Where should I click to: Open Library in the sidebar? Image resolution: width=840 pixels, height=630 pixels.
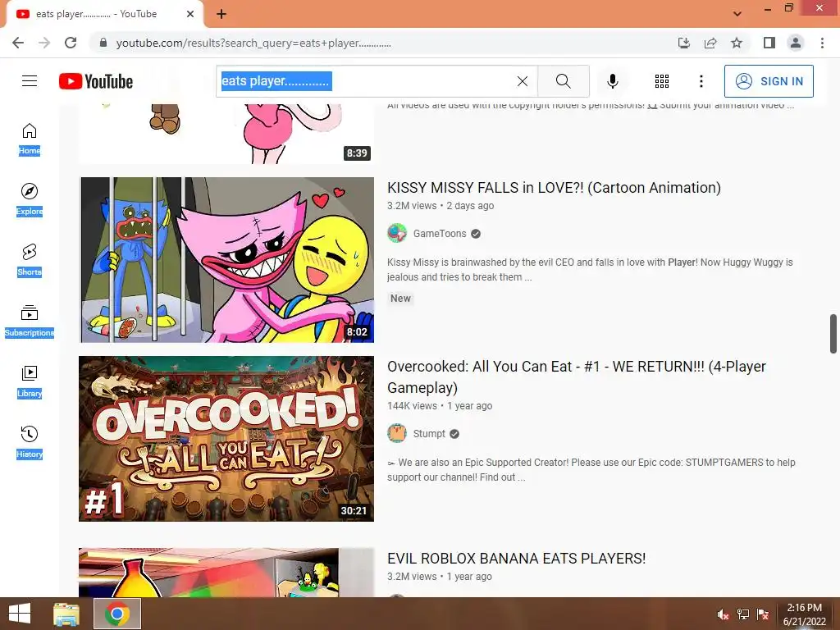tap(30, 382)
